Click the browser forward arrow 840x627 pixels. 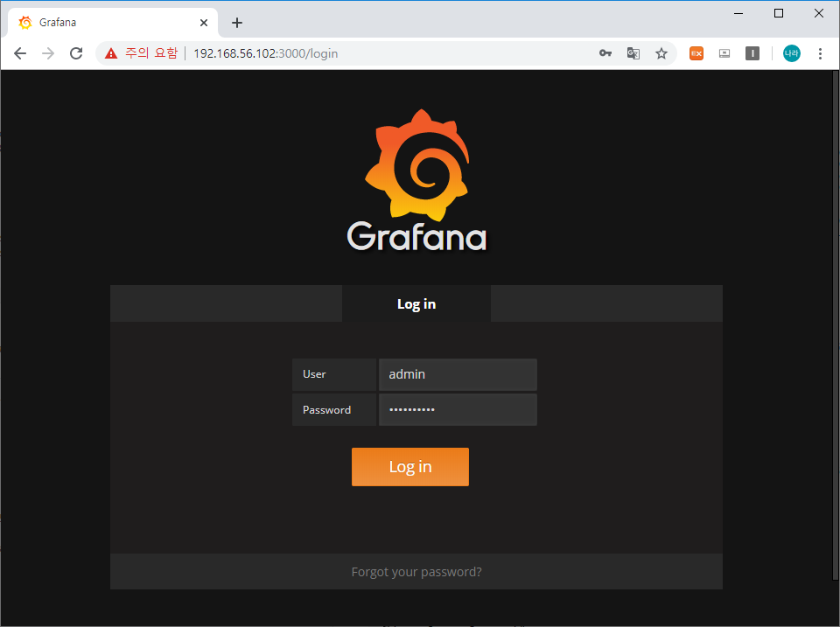point(48,53)
